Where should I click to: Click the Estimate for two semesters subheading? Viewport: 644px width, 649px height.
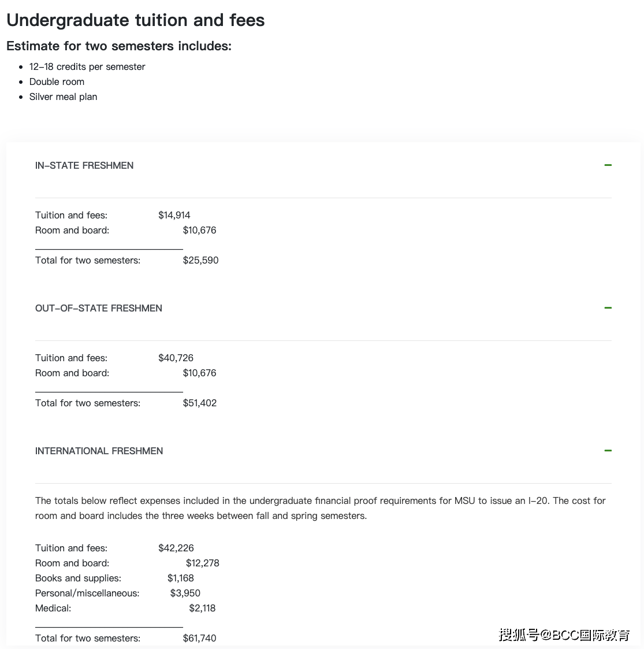tap(119, 46)
